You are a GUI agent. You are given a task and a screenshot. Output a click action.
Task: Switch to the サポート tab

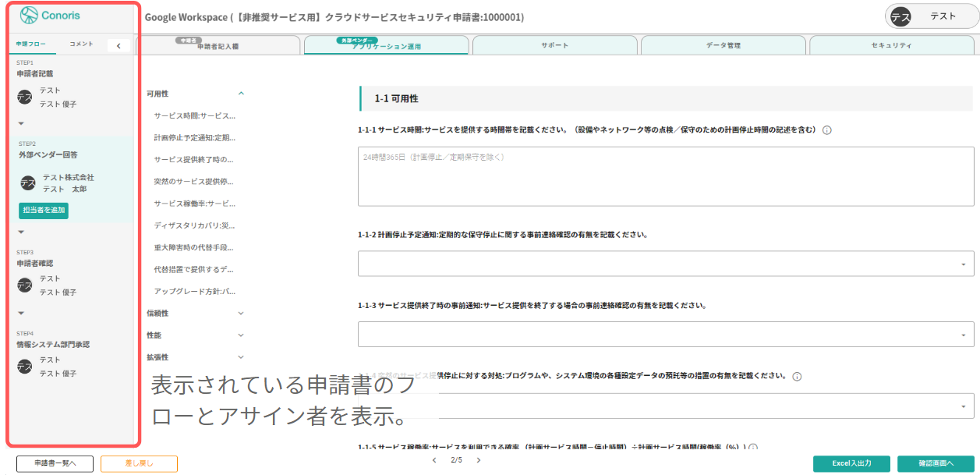click(x=555, y=45)
